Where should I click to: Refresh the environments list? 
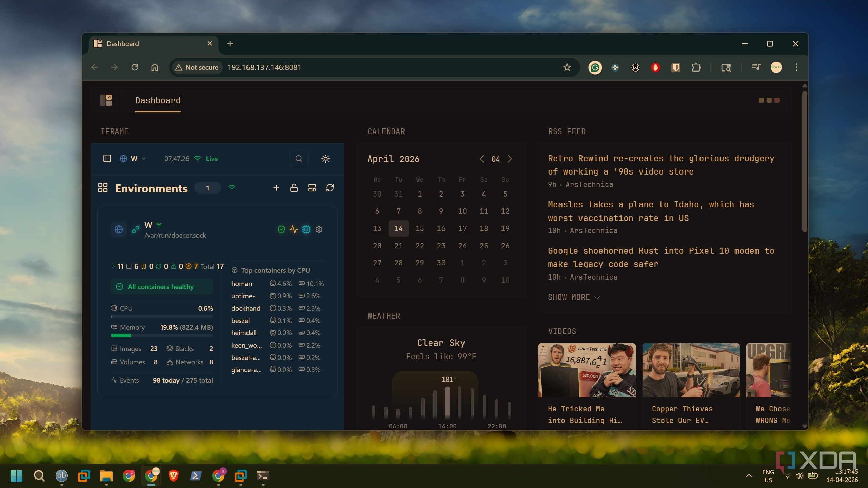pyautogui.click(x=330, y=188)
